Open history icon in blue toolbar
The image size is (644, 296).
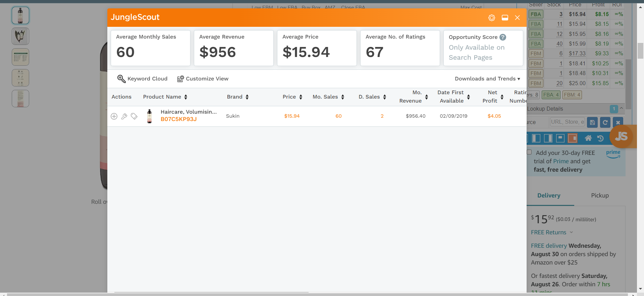pyautogui.click(x=600, y=138)
